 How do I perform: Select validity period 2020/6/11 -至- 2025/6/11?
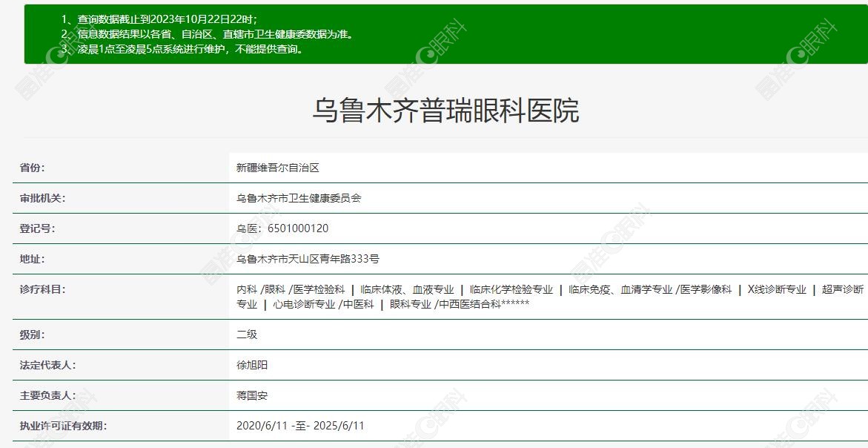click(x=300, y=426)
